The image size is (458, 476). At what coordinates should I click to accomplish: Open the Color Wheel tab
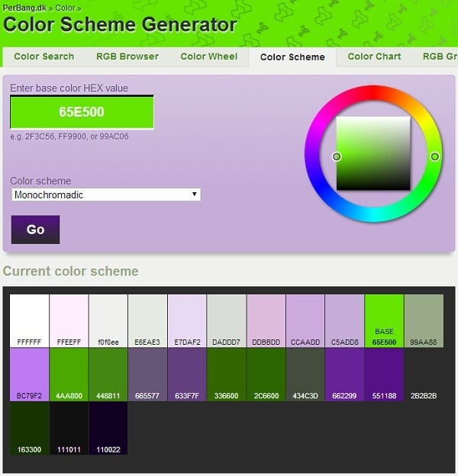[x=209, y=56]
